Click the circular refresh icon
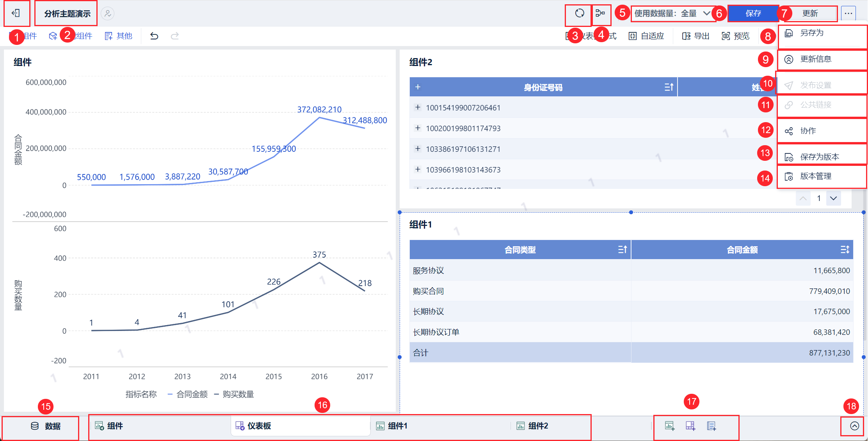The height and width of the screenshot is (441, 868). [x=580, y=13]
